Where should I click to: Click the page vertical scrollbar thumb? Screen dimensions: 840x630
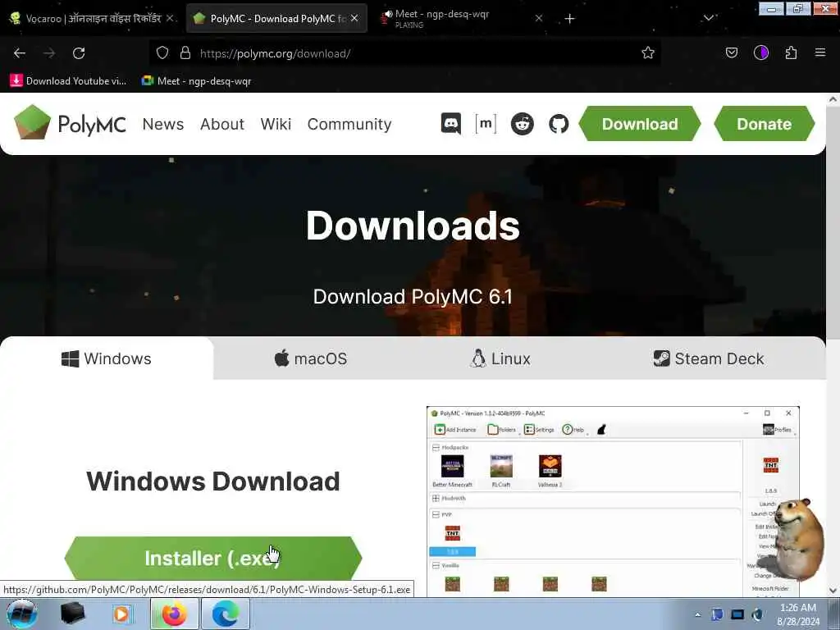833,221
